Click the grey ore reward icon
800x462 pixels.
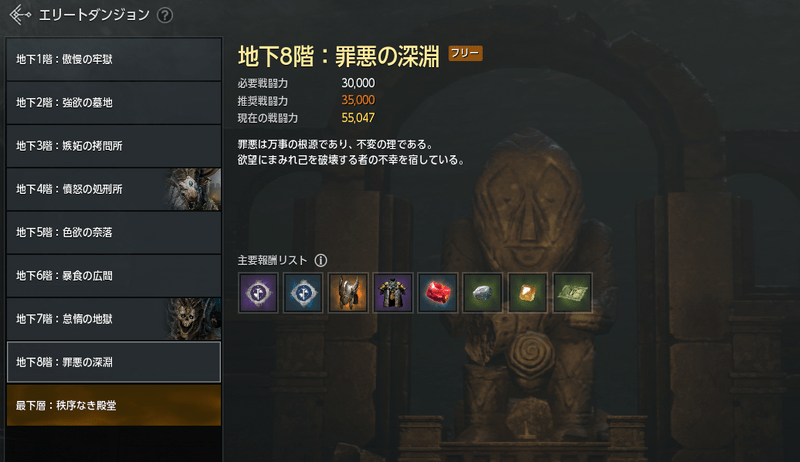(x=483, y=293)
